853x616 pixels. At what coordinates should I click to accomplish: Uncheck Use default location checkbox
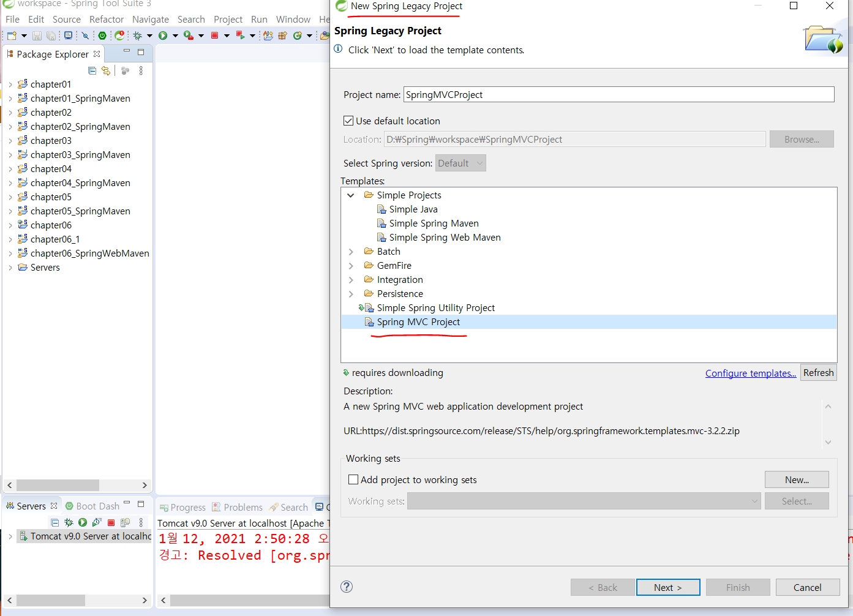coord(348,121)
